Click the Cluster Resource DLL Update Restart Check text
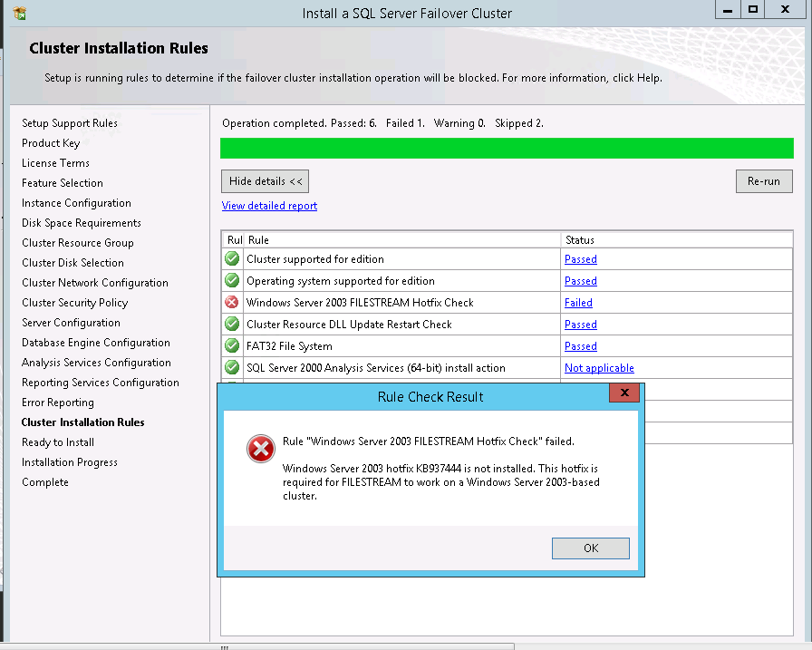 pos(349,325)
